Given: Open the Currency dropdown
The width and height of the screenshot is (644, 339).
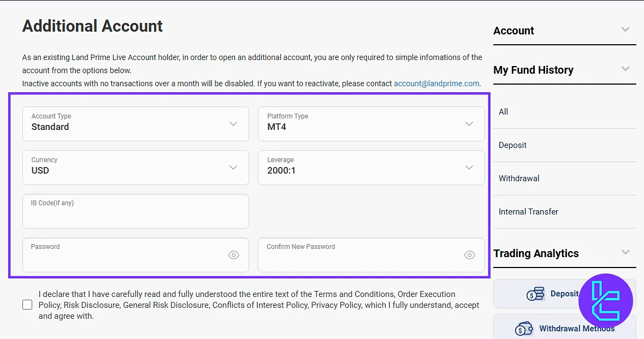Looking at the screenshot, I should click(135, 168).
